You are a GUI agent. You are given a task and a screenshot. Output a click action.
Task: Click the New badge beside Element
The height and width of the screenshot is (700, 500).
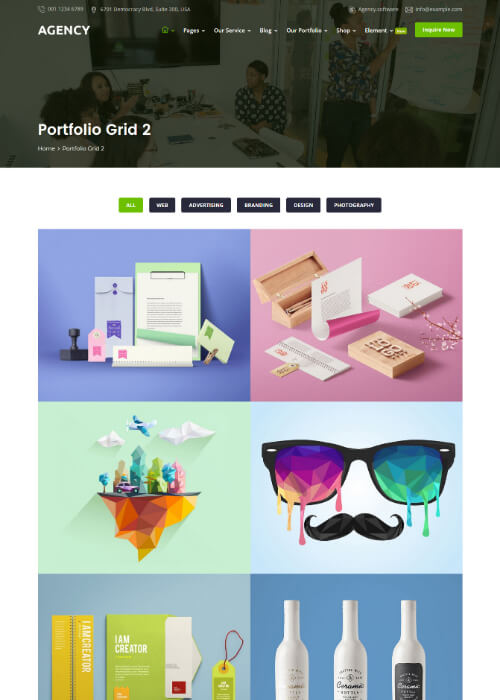tap(401, 31)
